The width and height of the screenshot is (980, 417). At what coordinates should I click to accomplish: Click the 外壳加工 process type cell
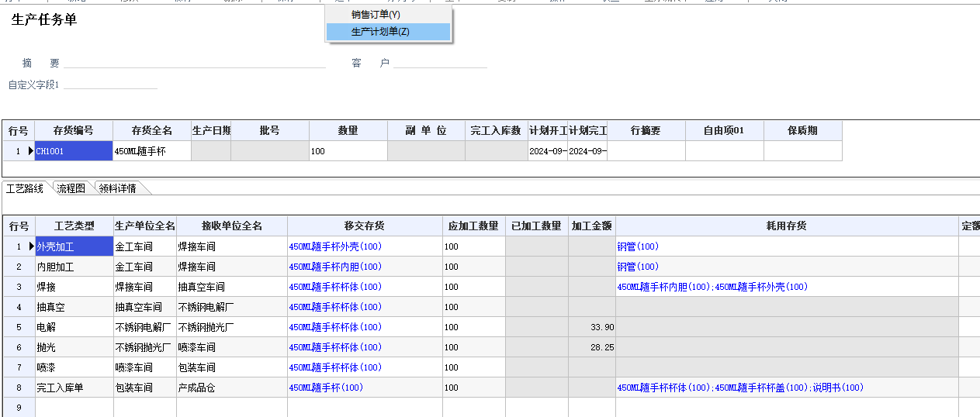click(74, 246)
